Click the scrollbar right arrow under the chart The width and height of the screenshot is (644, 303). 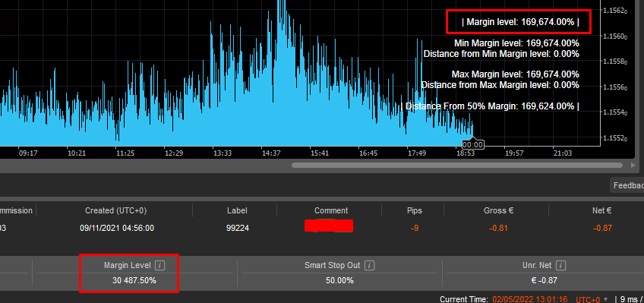(x=633, y=165)
